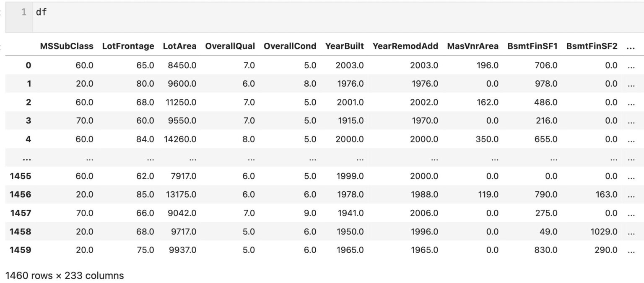Select the OverallCond column header
This screenshot has height=283, width=644.
(x=290, y=46)
